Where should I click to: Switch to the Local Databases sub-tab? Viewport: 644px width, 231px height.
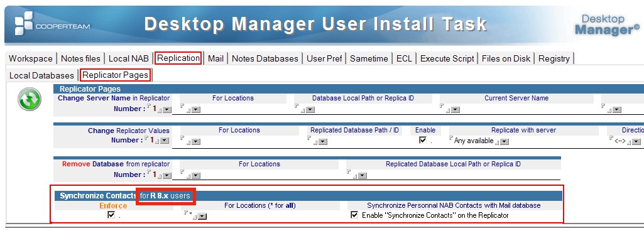[x=41, y=75]
